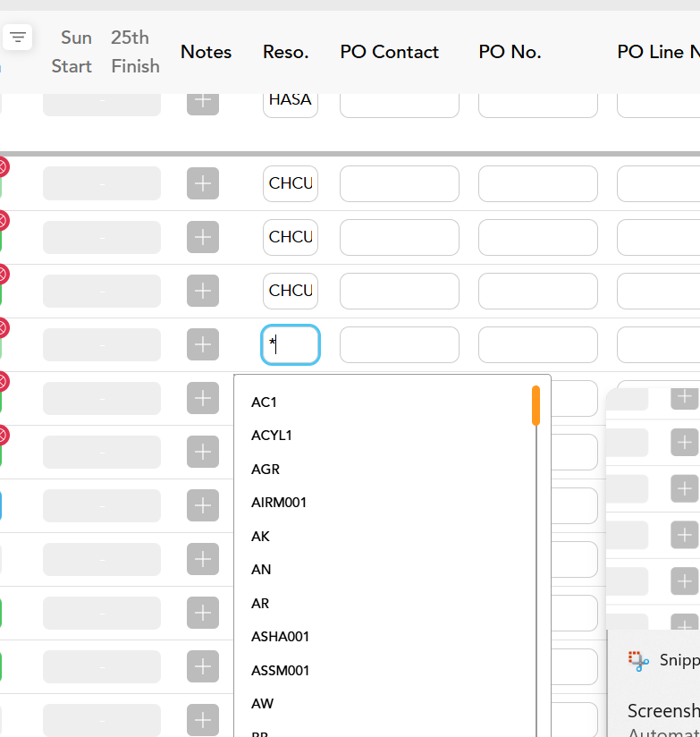The height and width of the screenshot is (737, 700).
Task: Click the Reso. field containing HASA
Action: coord(290,101)
